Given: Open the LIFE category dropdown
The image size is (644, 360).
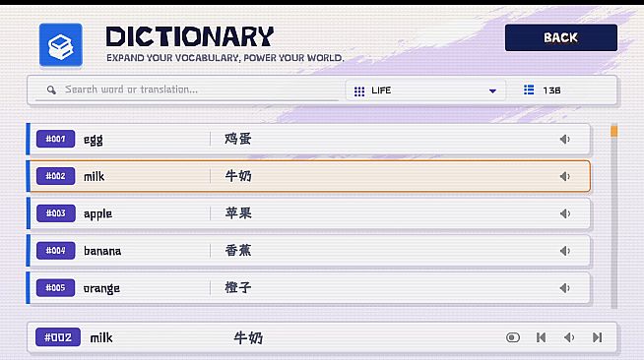Looking at the screenshot, I should pyautogui.click(x=425, y=90).
